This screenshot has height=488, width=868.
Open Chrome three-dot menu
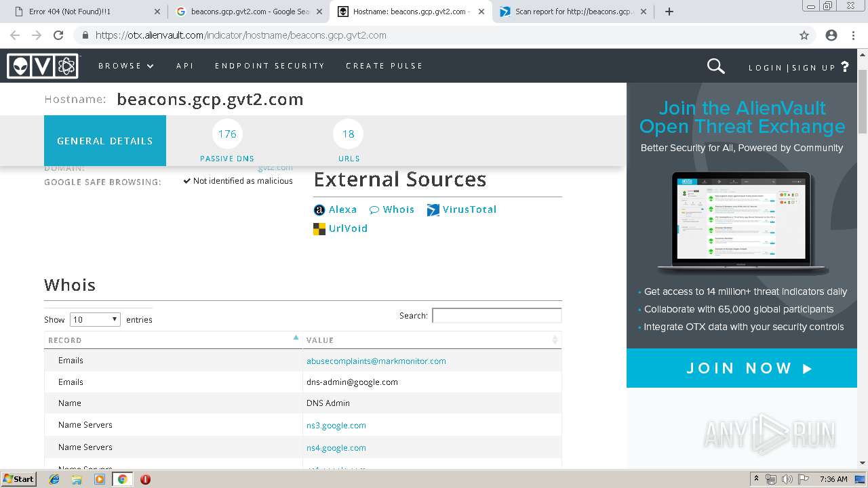point(853,35)
